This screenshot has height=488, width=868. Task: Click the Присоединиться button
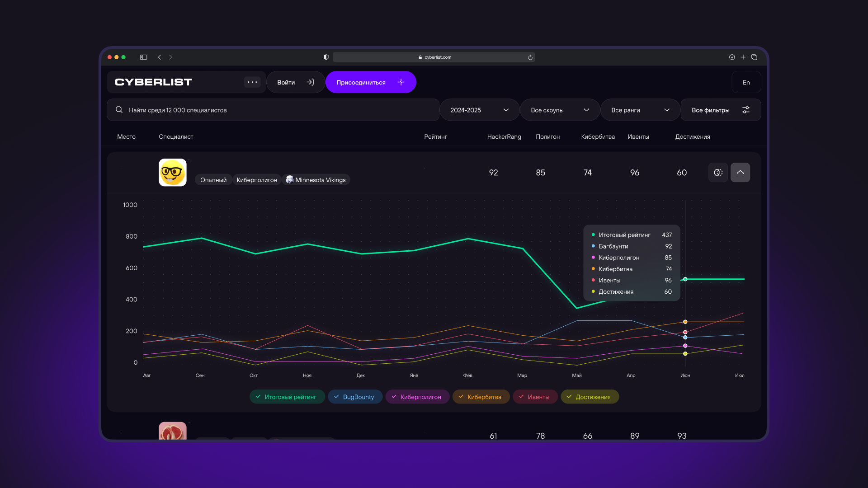[x=370, y=82]
